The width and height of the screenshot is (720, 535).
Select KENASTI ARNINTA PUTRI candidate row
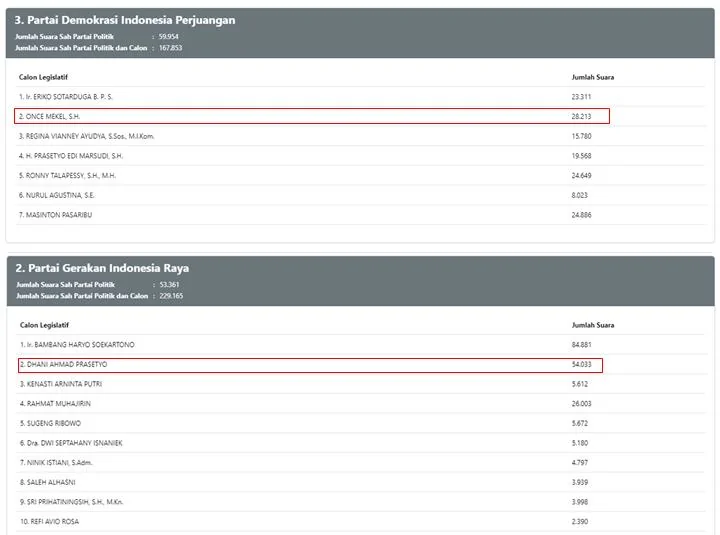(x=361, y=384)
